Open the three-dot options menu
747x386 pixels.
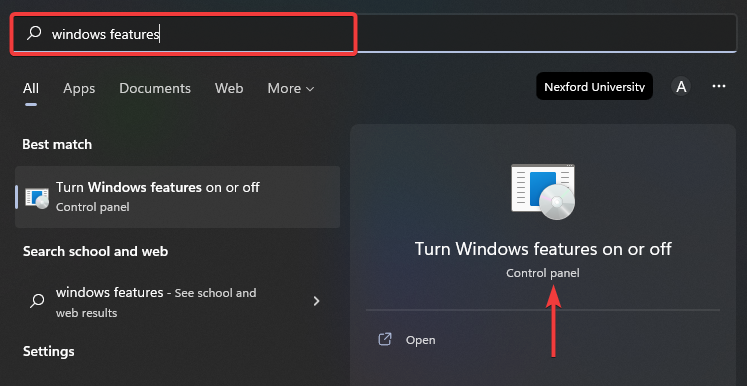tap(718, 86)
